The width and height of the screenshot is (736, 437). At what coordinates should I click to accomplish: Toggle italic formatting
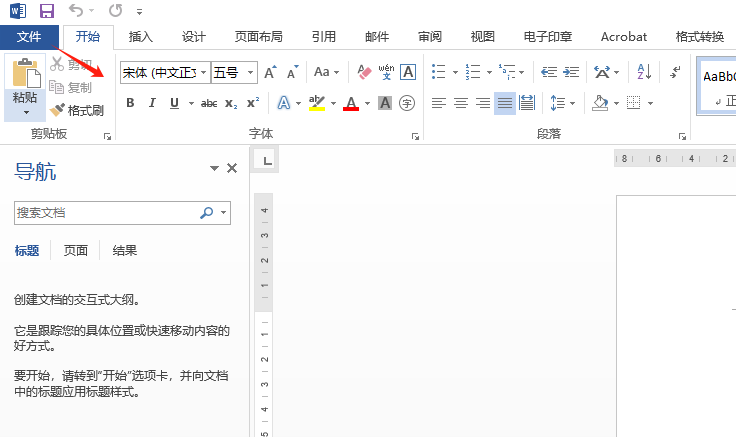(x=152, y=103)
